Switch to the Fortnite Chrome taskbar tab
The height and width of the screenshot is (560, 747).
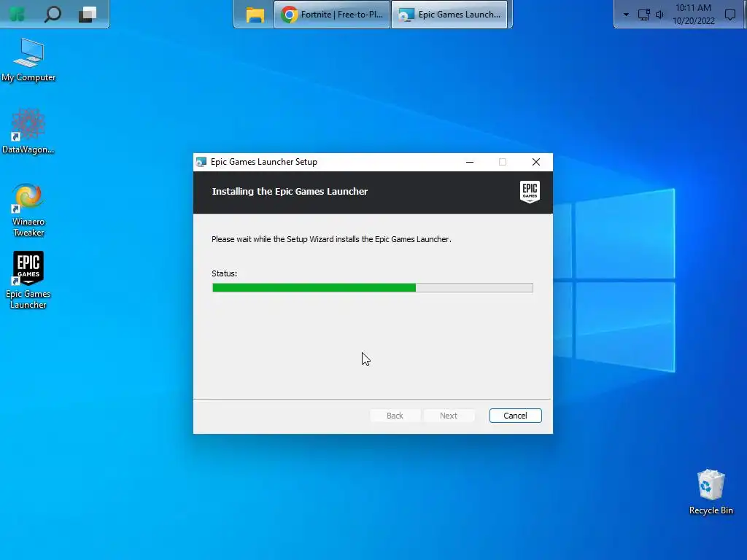(332, 15)
